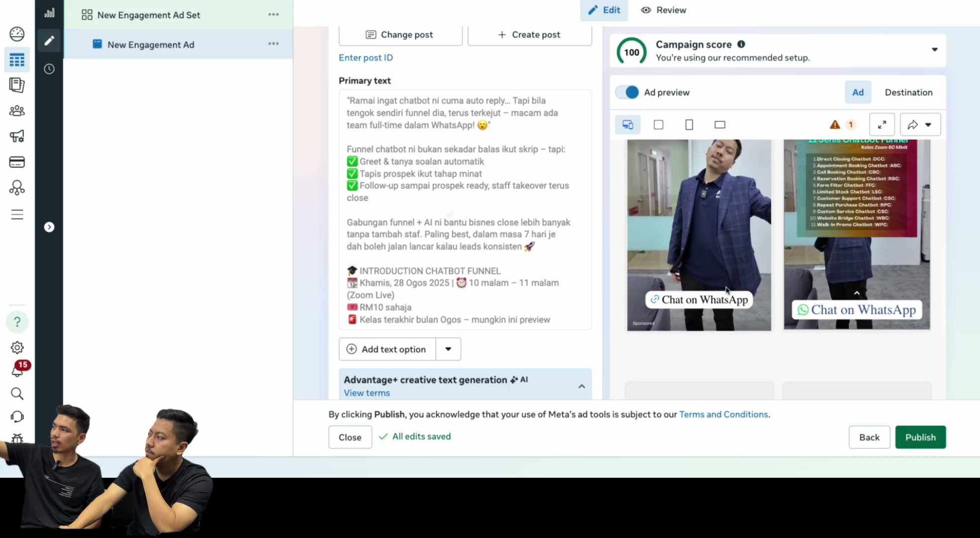This screenshot has width=980, height=538.
Task: Open the history clock icon
Action: pos(49,69)
